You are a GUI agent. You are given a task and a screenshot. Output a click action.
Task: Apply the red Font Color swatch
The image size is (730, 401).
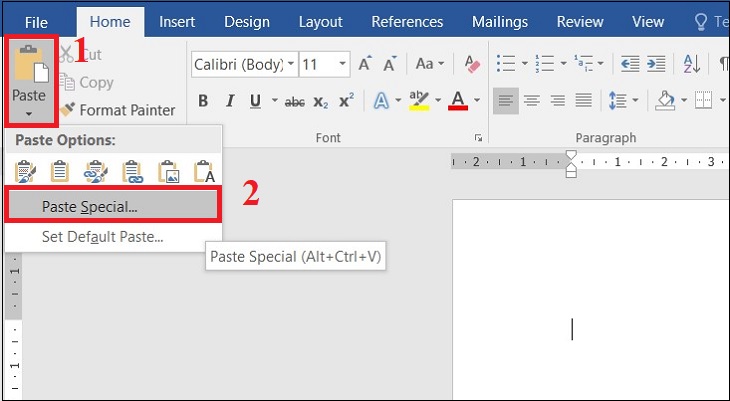coord(458,101)
